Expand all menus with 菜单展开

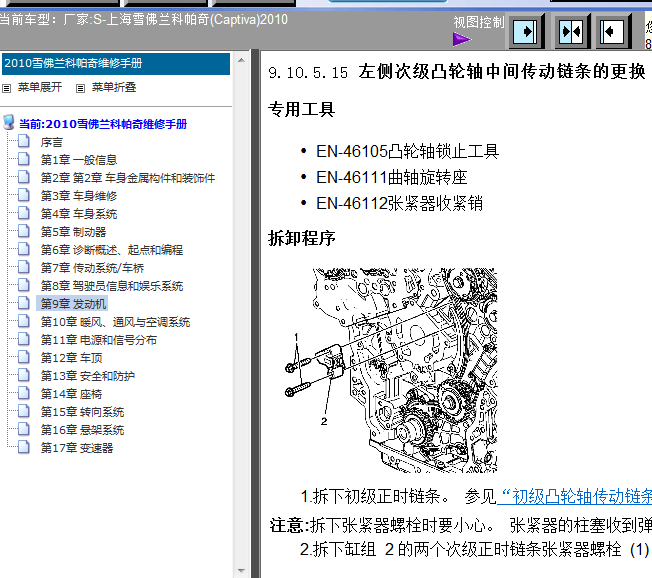[40, 87]
